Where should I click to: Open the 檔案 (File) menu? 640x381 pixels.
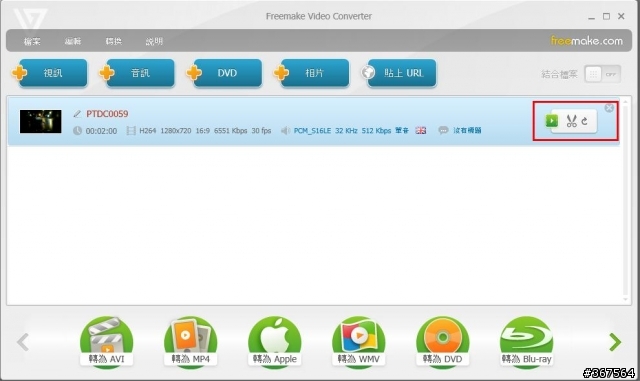32,41
